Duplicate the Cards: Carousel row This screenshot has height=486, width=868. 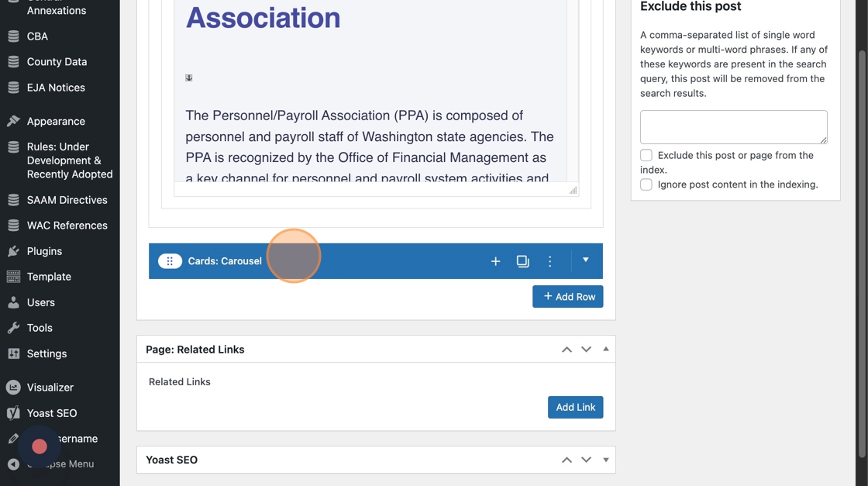point(522,261)
